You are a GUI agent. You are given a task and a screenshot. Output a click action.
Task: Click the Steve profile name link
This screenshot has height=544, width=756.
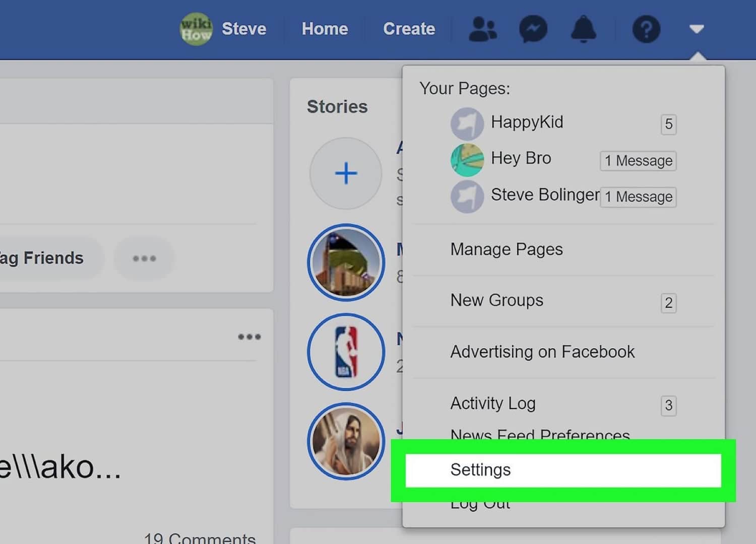244,29
